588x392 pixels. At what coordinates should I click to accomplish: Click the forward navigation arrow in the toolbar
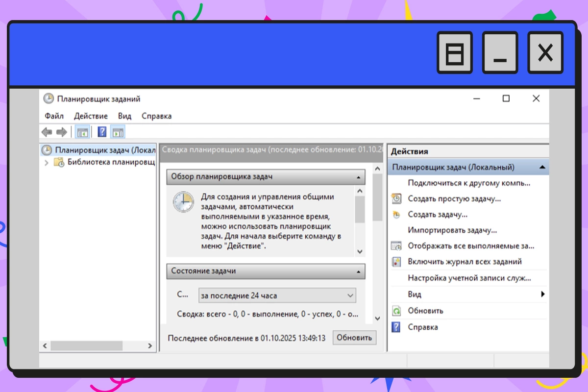click(61, 131)
